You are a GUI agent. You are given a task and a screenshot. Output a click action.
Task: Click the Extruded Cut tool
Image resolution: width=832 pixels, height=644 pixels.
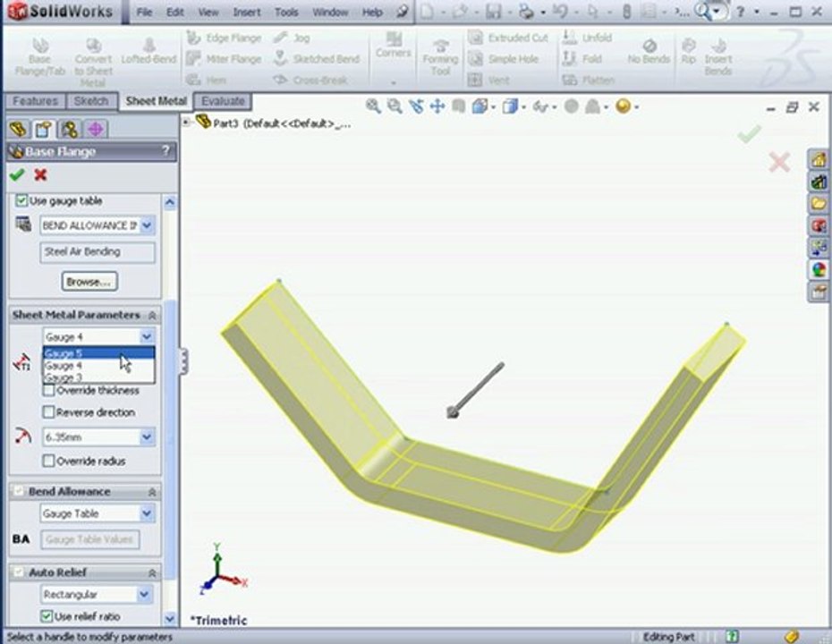point(508,38)
